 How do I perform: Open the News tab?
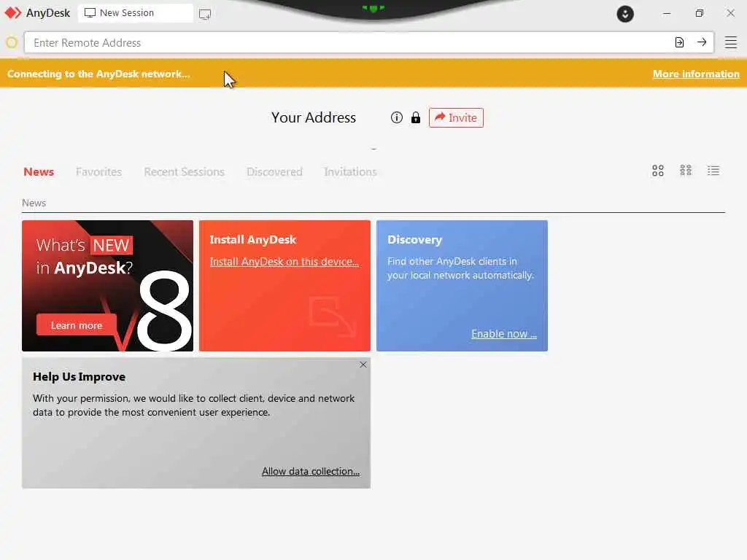(x=39, y=171)
